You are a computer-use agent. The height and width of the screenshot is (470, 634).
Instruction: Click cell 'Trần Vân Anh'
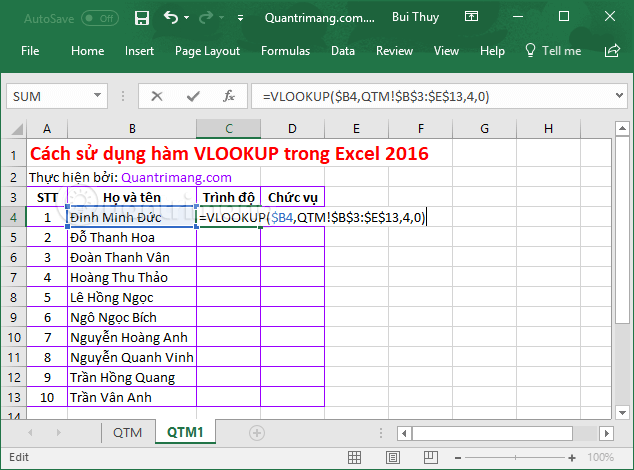[x=132, y=398]
